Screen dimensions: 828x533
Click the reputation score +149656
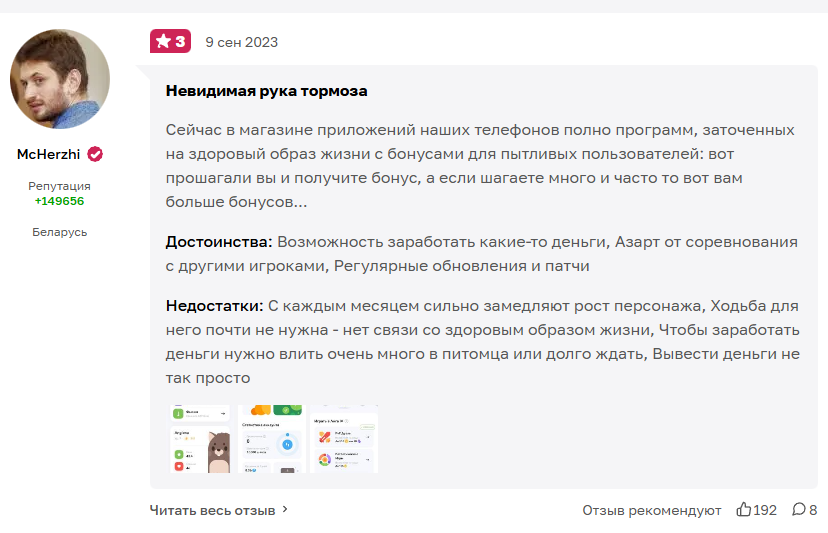click(59, 201)
